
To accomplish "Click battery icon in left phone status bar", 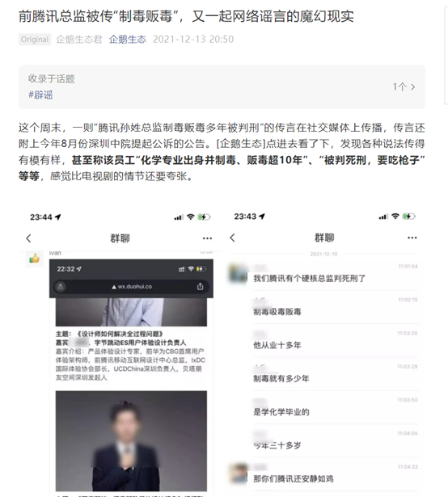I will 204,217.
